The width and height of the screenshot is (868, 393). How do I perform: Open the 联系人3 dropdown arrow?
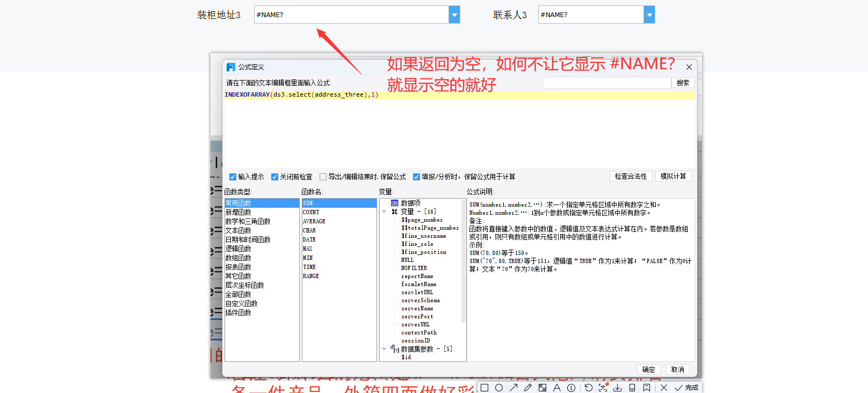pyautogui.click(x=649, y=14)
